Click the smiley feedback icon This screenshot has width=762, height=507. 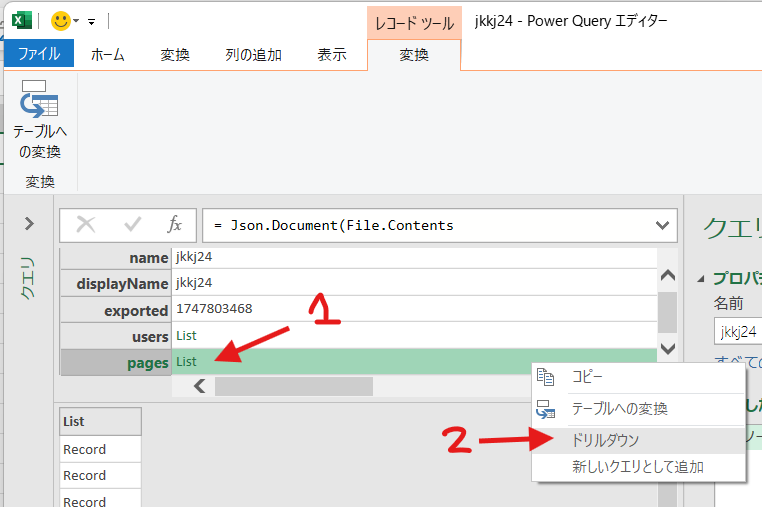point(61,21)
